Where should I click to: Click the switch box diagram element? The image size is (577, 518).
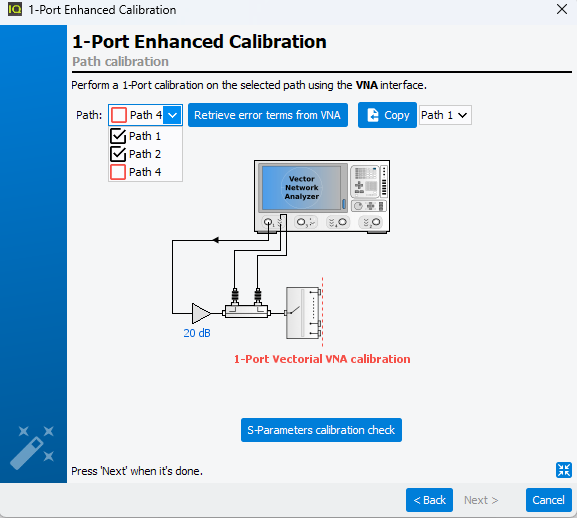pos(304,313)
